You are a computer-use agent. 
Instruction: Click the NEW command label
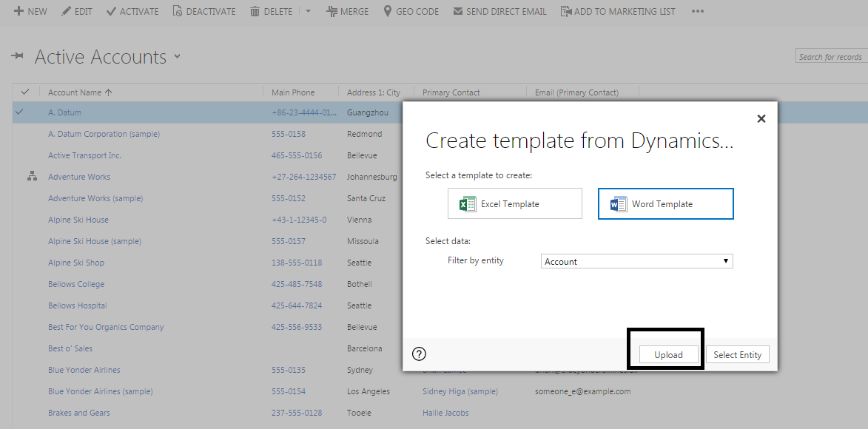pyautogui.click(x=37, y=12)
